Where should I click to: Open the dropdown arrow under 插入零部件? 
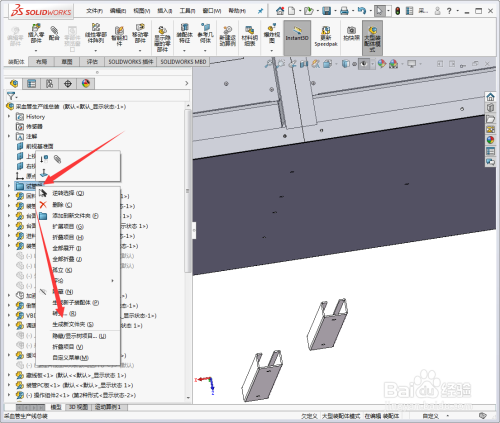(x=36, y=51)
